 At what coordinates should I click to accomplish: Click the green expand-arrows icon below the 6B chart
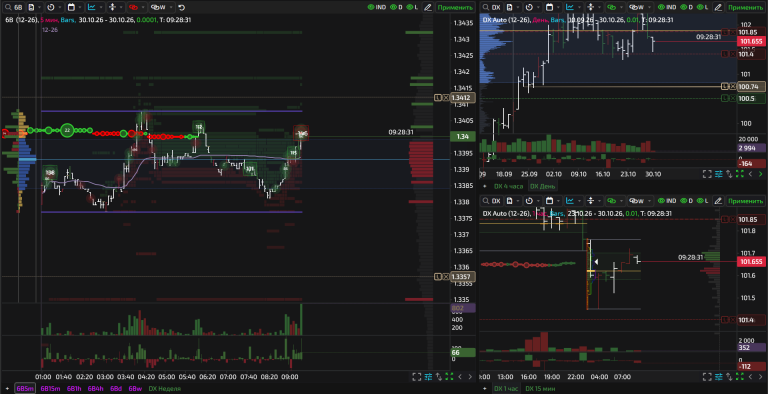tap(449, 377)
